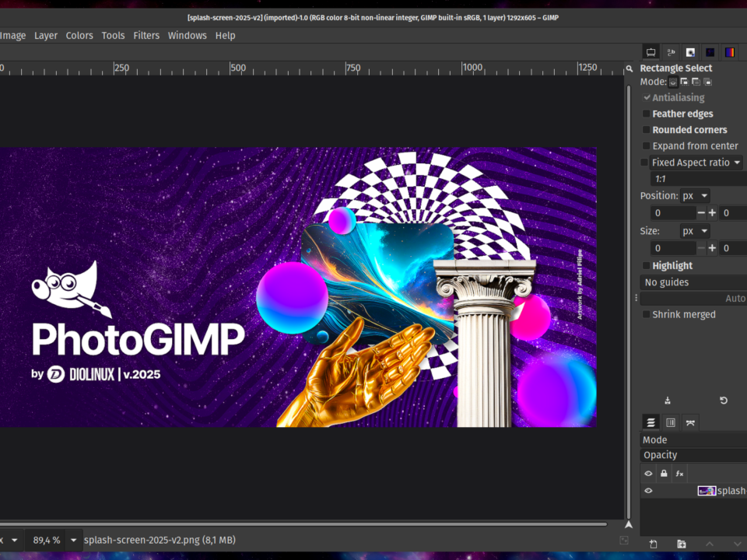
Task: Reset tool options to defaults
Action: [723, 400]
